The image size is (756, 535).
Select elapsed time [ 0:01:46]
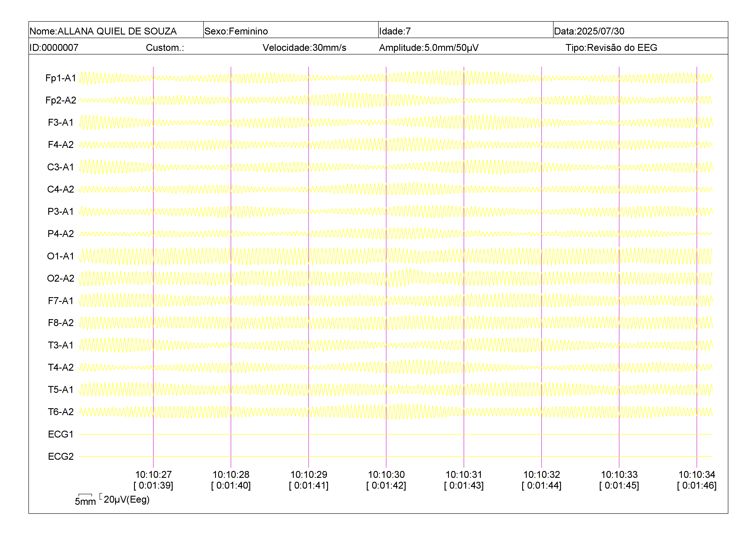[x=697, y=486]
